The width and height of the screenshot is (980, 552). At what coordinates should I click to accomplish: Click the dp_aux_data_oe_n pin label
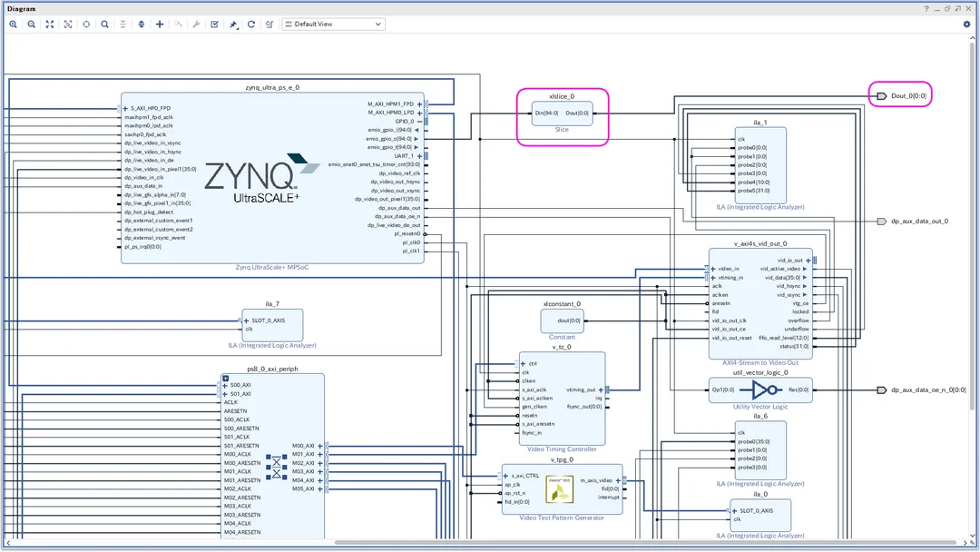397,216
